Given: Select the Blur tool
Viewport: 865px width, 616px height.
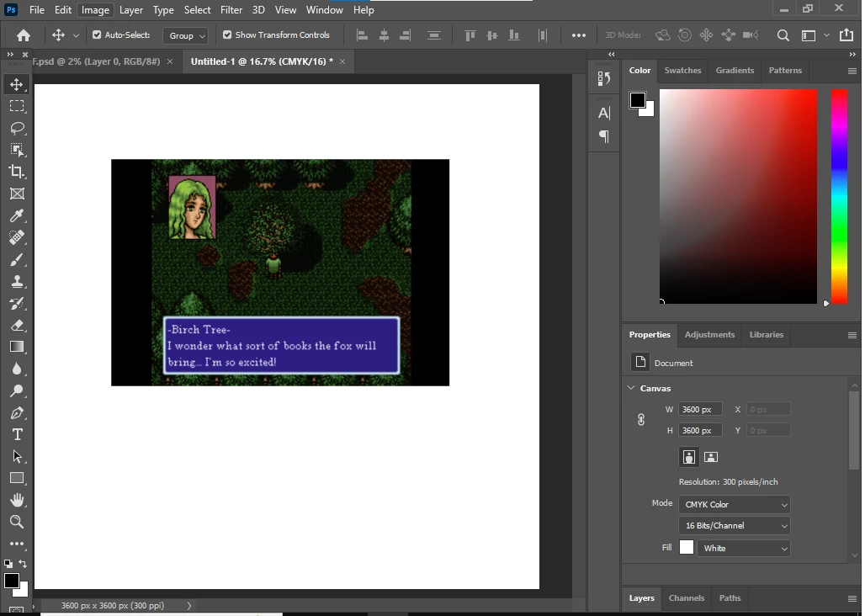Looking at the screenshot, I should (x=17, y=369).
